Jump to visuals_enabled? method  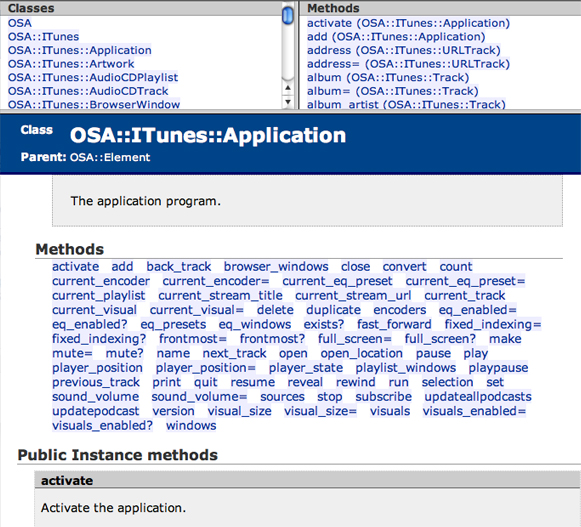102,426
